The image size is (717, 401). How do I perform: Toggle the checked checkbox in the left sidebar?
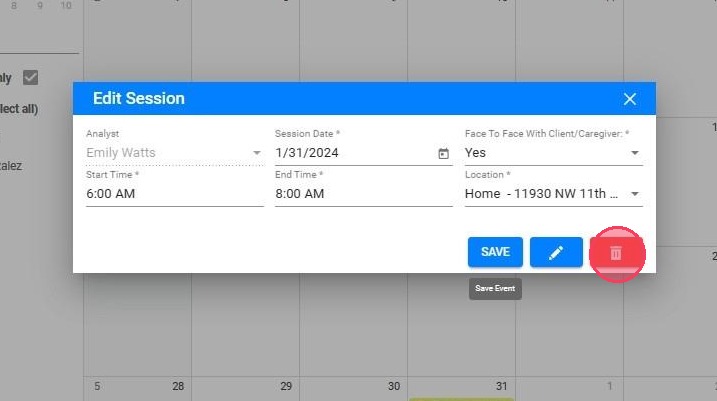30,78
